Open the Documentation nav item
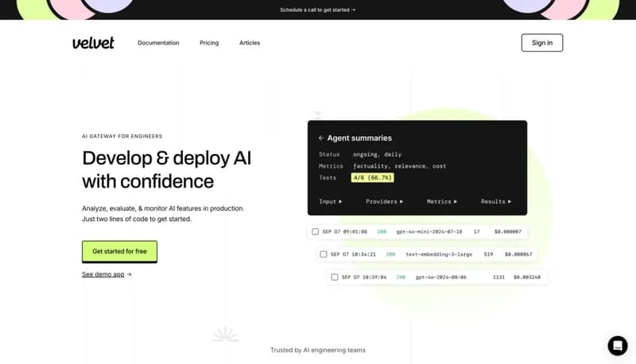This screenshot has width=636, height=364. coord(158,43)
